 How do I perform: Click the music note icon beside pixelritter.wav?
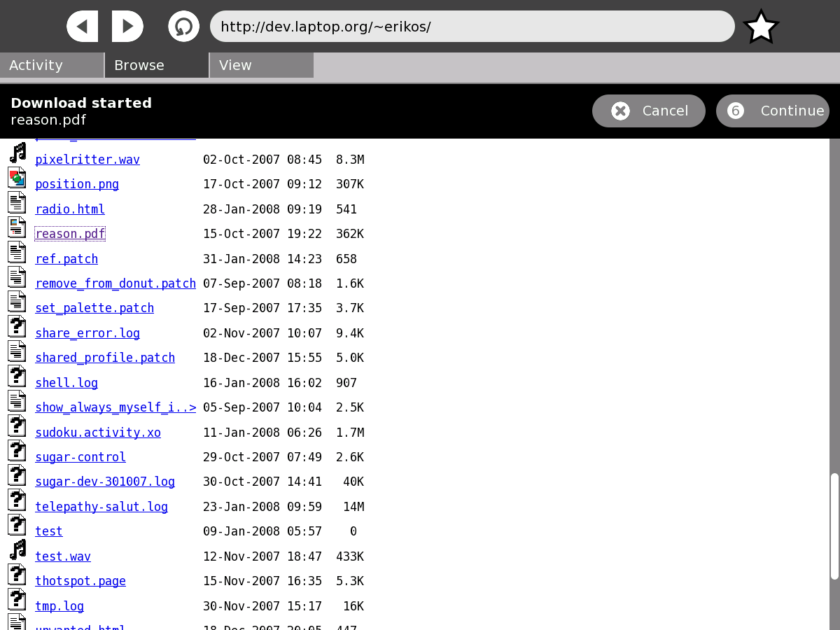tap(17, 153)
